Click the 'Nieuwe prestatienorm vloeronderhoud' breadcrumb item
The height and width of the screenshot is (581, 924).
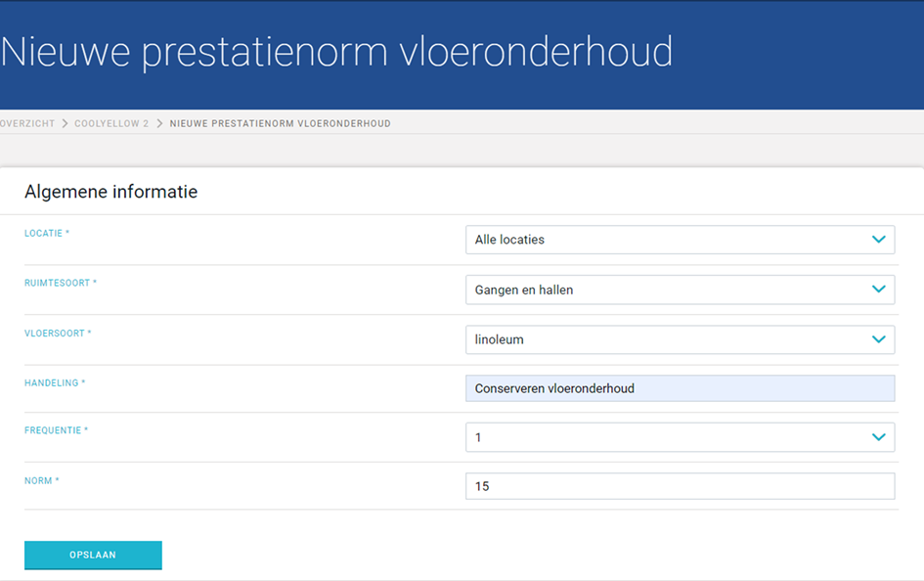pyautogui.click(x=280, y=124)
